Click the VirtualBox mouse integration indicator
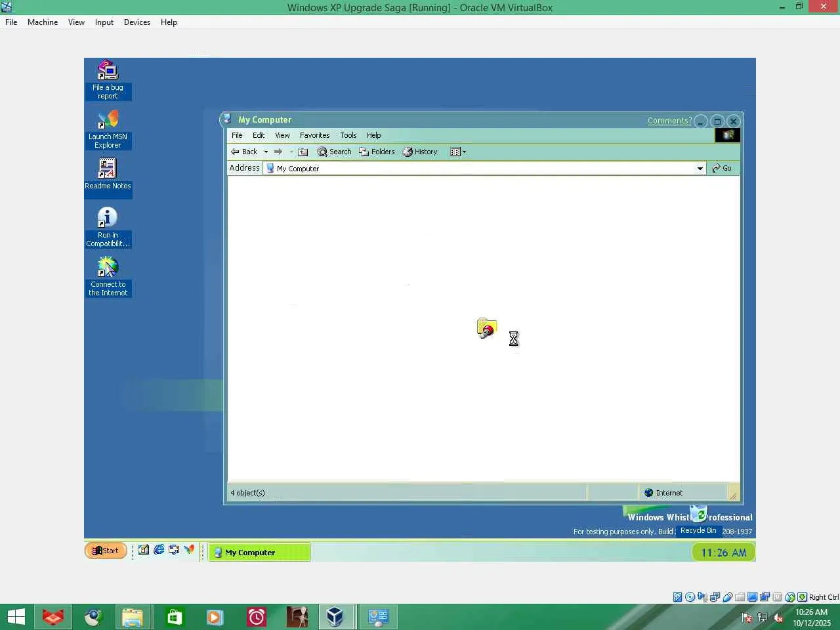Viewport: 840px width, 630px height. pyautogui.click(x=790, y=597)
